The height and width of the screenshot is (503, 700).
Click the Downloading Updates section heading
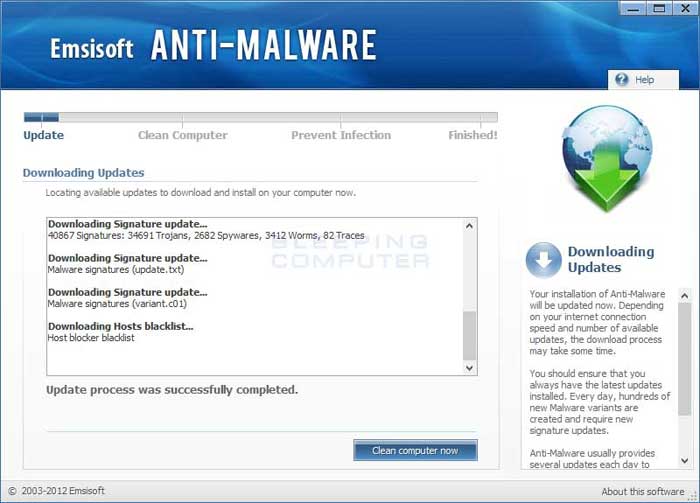(x=83, y=173)
